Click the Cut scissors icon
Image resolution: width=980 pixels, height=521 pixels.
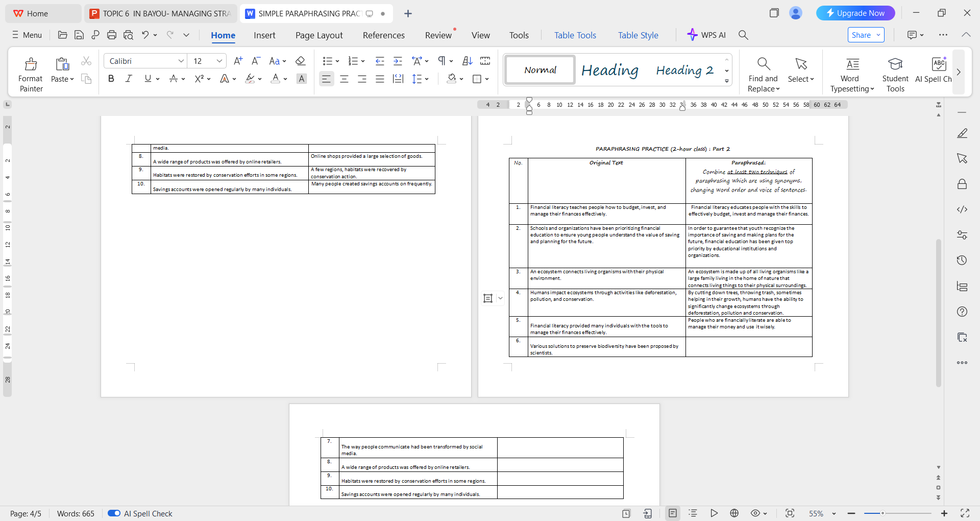click(86, 61)
